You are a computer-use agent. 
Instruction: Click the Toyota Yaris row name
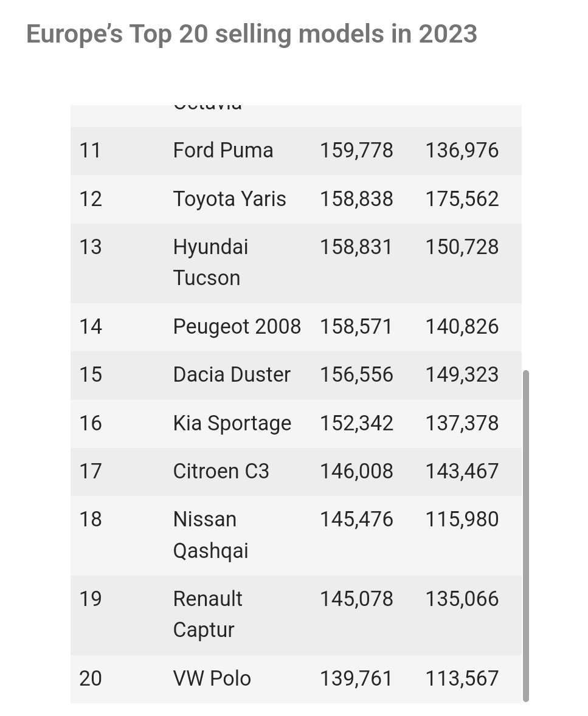click(229, 199)
